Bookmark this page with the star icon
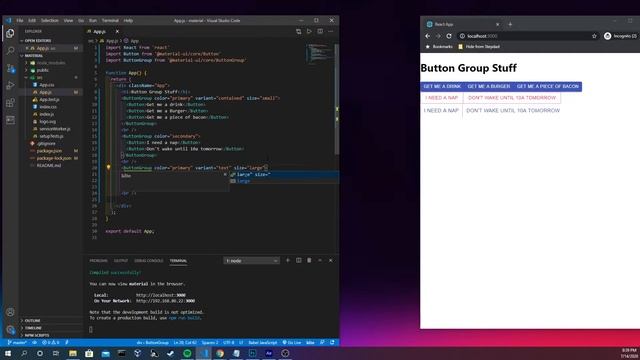This screenshot has height=360, width=640. pos(594,36)
